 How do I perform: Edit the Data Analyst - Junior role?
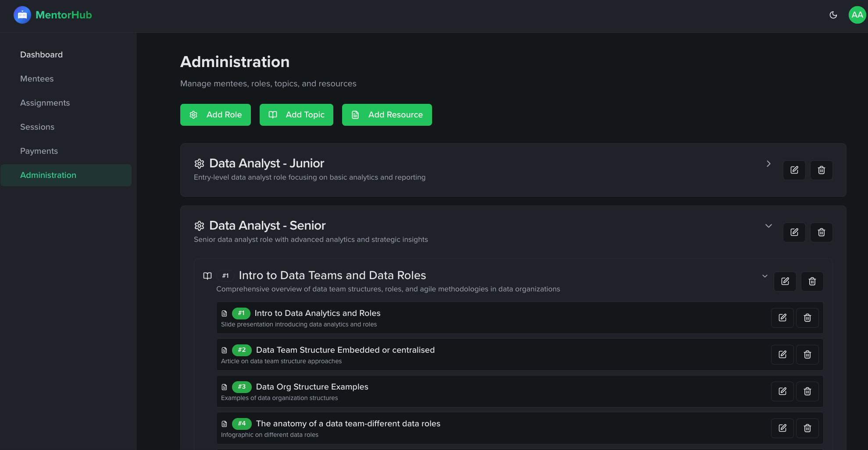point(794,170)
